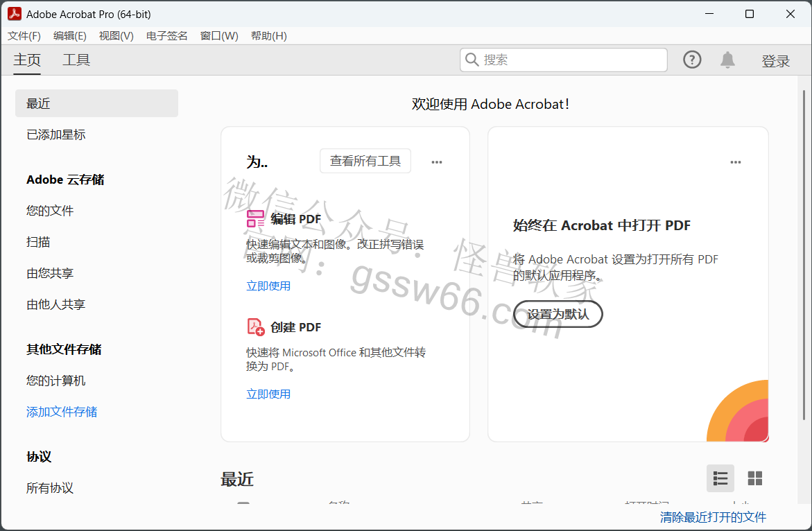Open the notifications bell icon

click(727, 60)
